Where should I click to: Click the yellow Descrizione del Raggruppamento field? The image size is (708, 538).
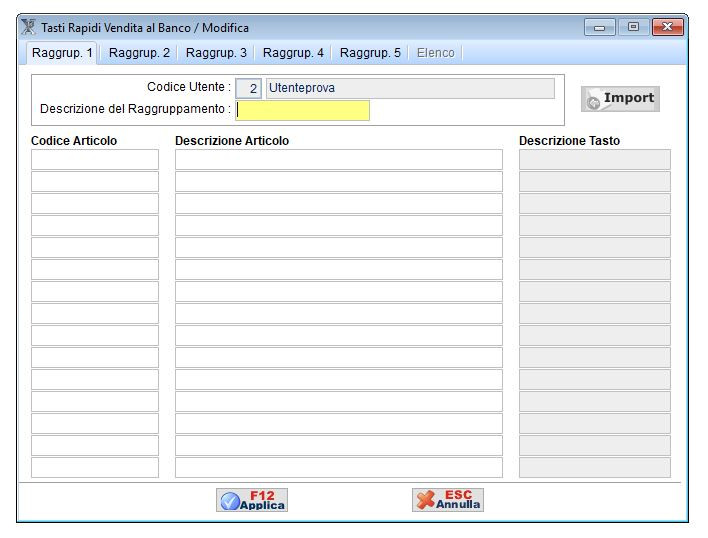tap(302, 110)
